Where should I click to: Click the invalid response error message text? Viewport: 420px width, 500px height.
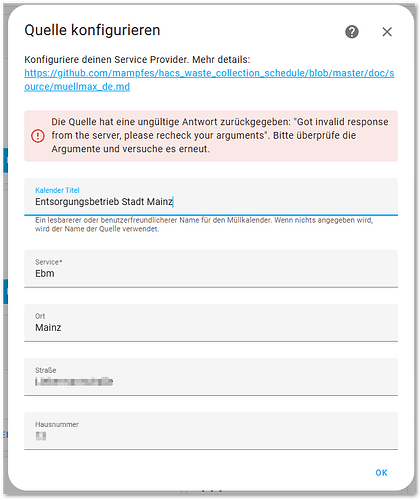click(220, 135)
